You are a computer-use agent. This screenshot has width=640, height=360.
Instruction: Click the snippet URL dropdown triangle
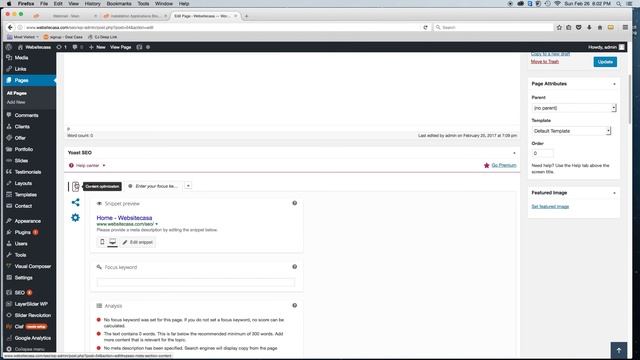pyautogui.click(x=156, y=224)
